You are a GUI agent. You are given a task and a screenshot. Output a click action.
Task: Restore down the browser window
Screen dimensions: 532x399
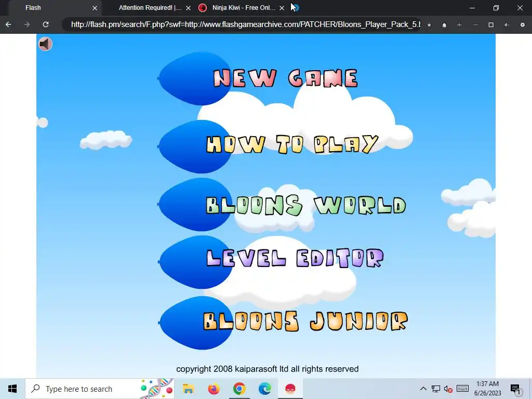(x=496, y=8)
